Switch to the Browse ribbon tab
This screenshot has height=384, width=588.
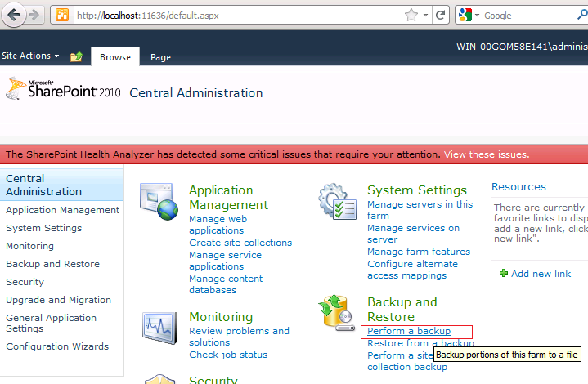point(115,57)
